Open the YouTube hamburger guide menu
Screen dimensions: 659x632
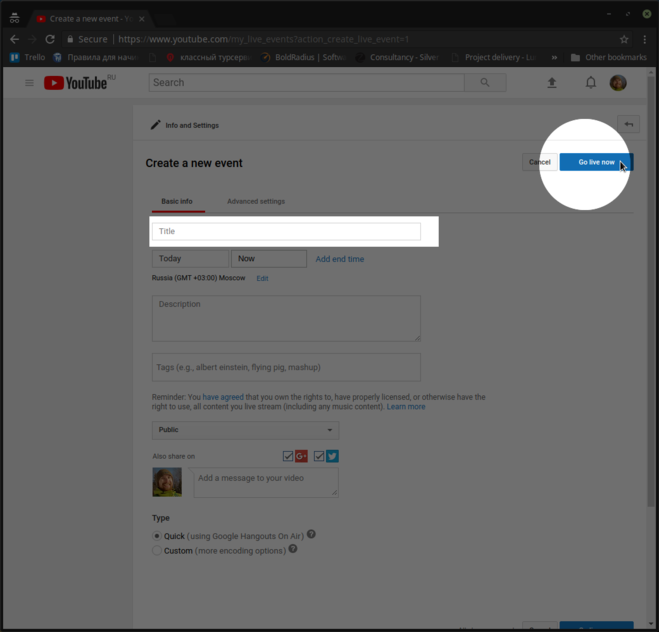[29, 83]
